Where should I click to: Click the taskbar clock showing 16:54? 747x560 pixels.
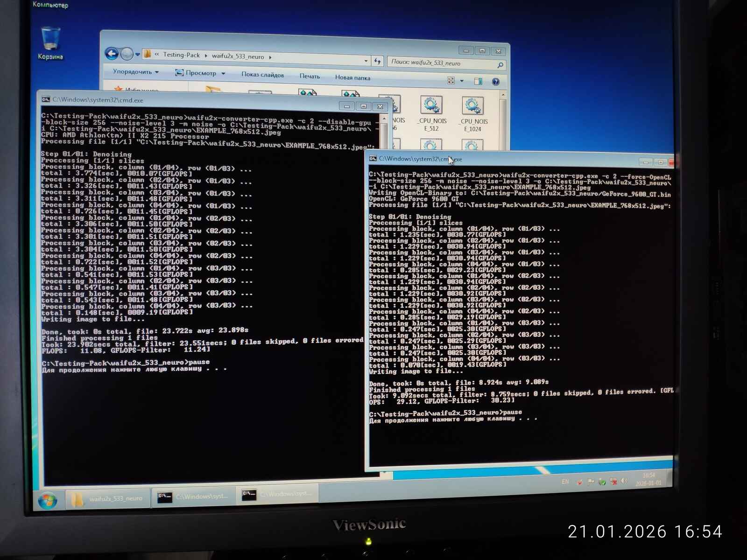(x=648, y=479)
